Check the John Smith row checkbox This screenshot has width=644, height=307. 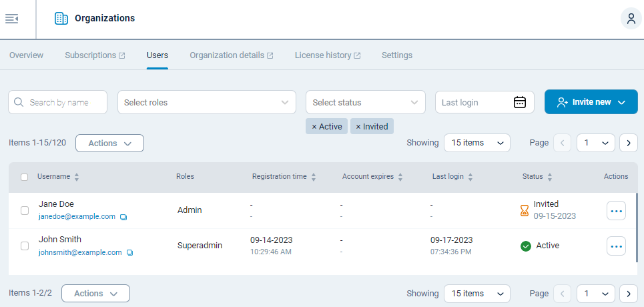pyautogui.click(x=25, y=246)
